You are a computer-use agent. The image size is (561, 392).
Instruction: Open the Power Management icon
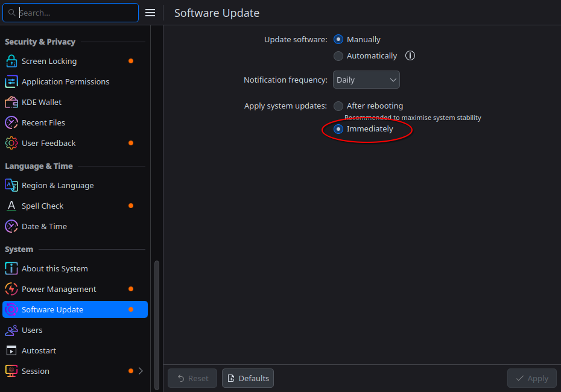pos(12,289)
